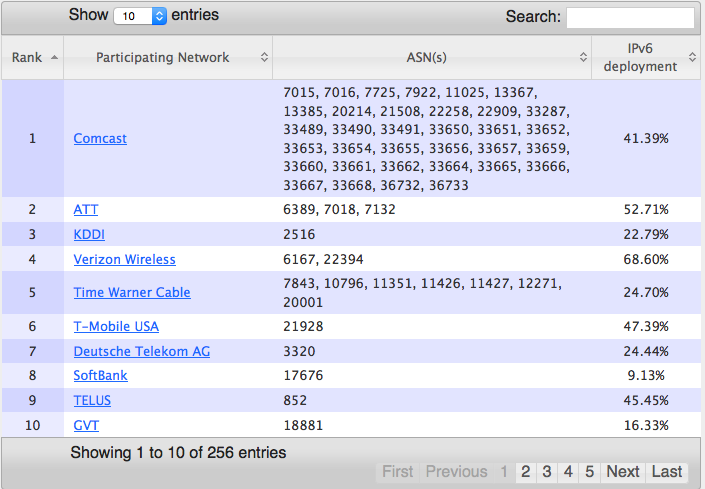This screenshot has width=705, height=489.
Task: Open the KDDI network link
Action: coord(89,234)
